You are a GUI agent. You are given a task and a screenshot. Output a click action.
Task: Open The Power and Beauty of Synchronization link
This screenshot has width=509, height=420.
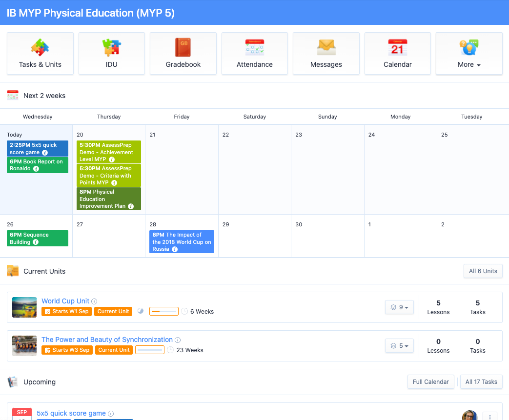coord(107,340)
